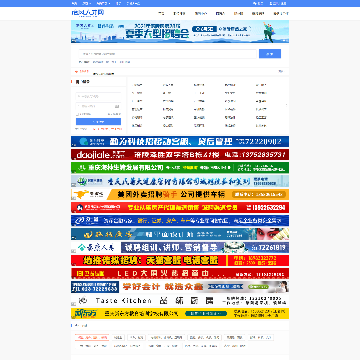
Task: Open the Taste Kitchen banner
Action: (180, 300)
